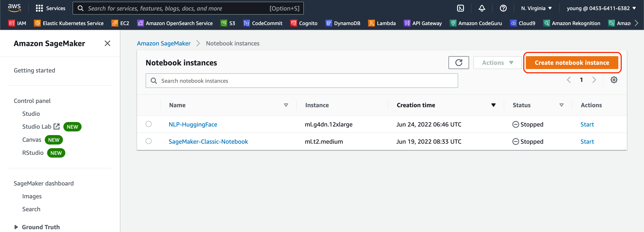Click page number 1 in pagination
The image size is (644, 232).
point(581,80)
